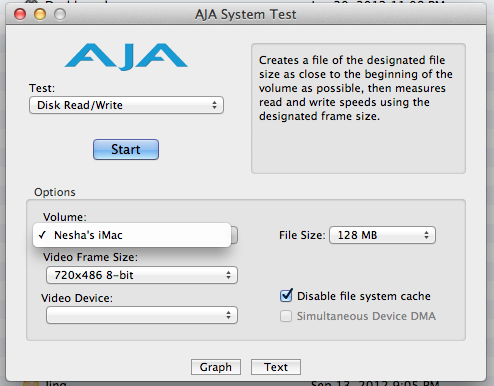Show results as Graph
This screenshot has width=494, height=386.
pos(216,367)
